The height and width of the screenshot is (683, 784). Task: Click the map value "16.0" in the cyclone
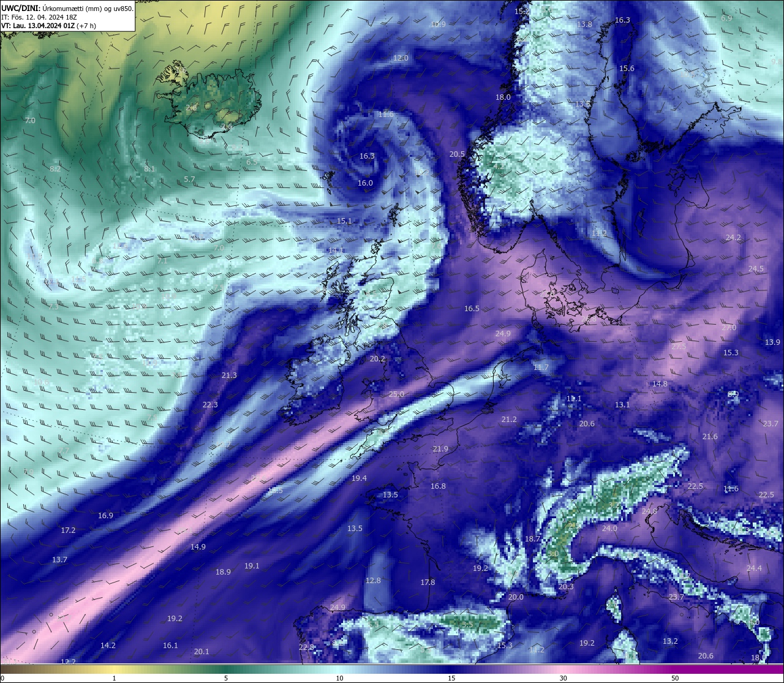tap(365, 183)
